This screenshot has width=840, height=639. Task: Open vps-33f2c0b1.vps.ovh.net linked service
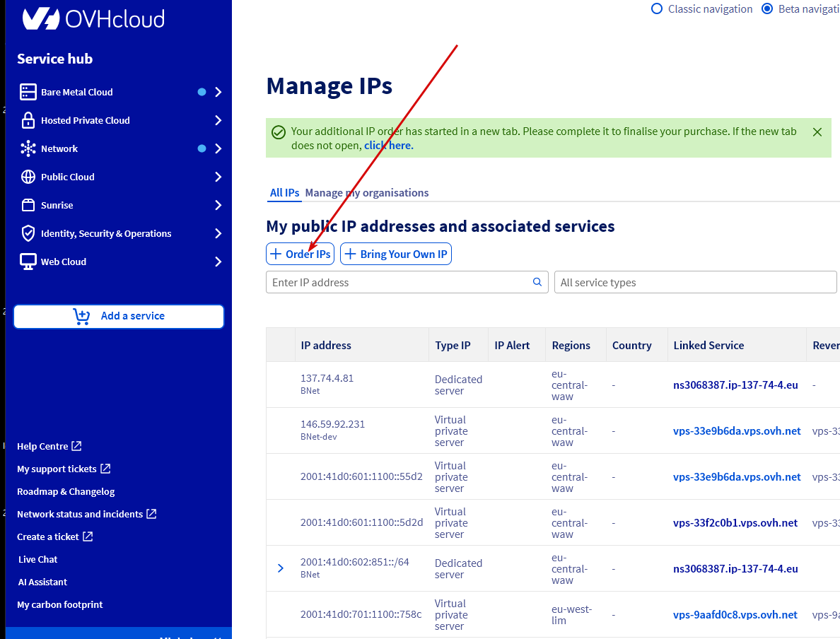click(x=735, y=523)
